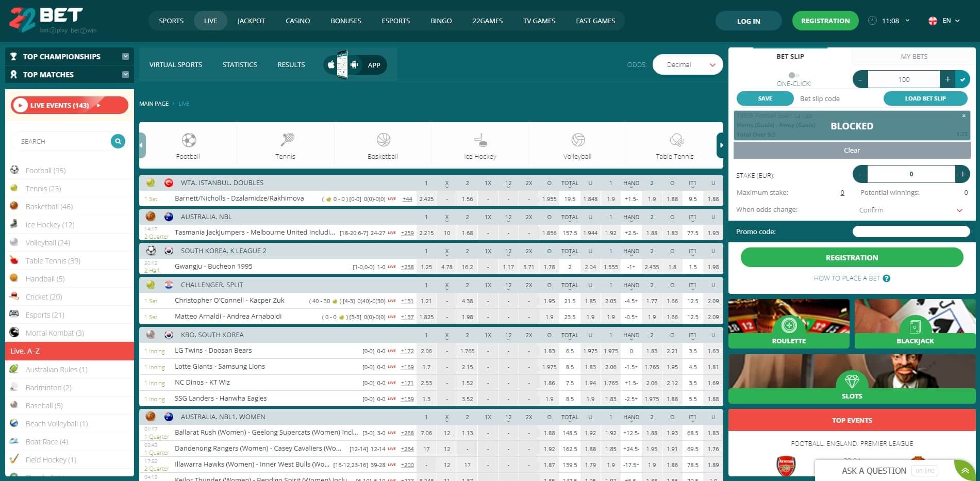
Task: Click the help icon next to HOW TO PLACE A BET
Action: point(887,278)
